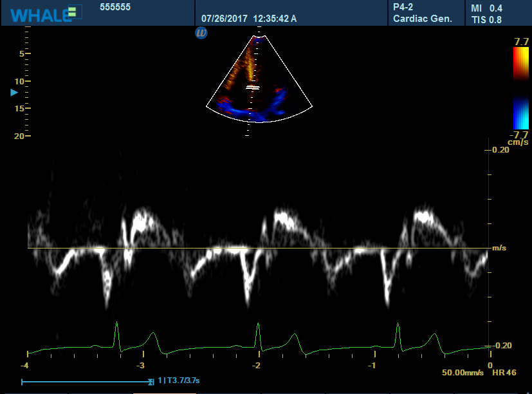Click the MI 0.4 readout
Viewport: 532px width, 394px height.
[486, 8]
